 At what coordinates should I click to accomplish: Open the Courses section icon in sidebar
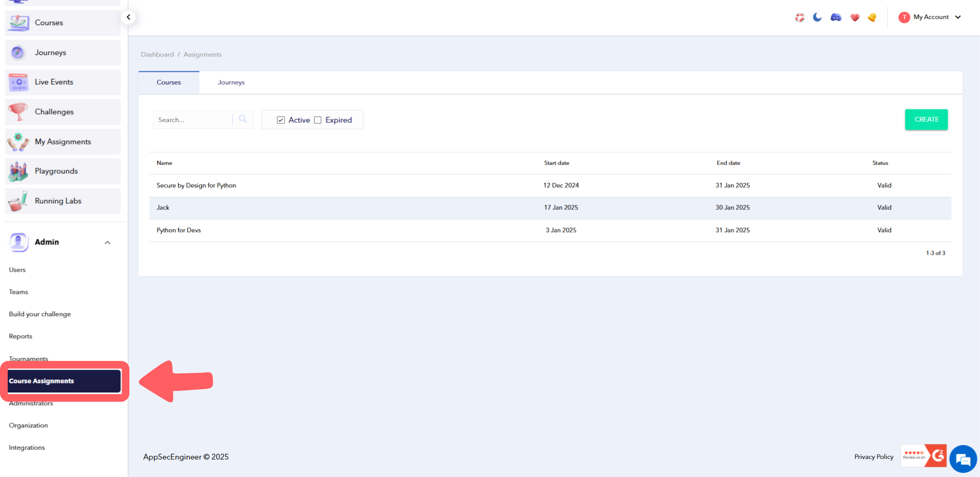[19, 23]
